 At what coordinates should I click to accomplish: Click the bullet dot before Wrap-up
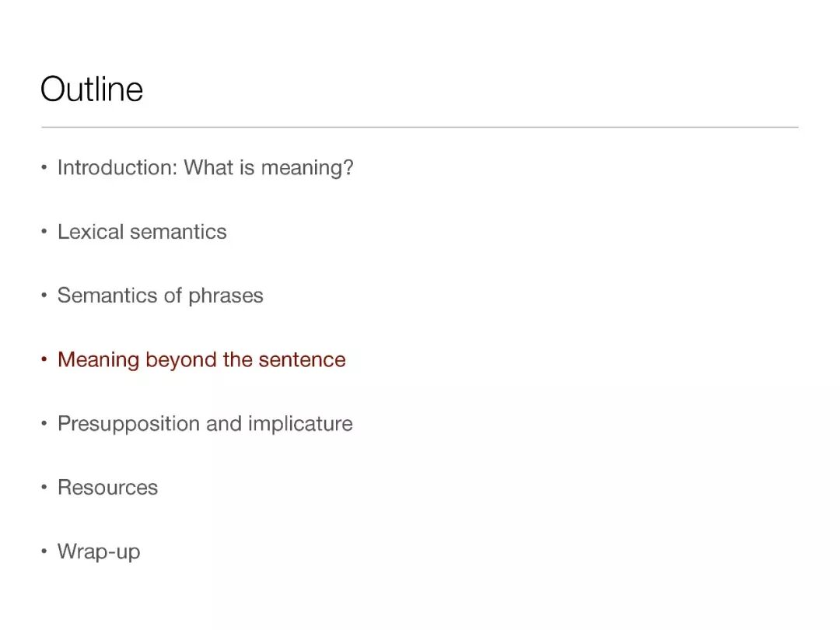point(44,552)
